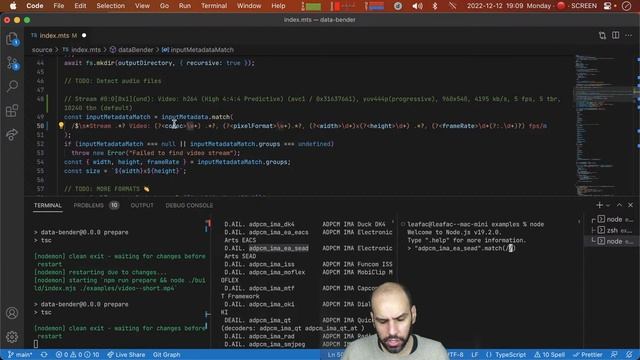Open the View menu
This screenshot has width=640, height=360.
(142, 6)
